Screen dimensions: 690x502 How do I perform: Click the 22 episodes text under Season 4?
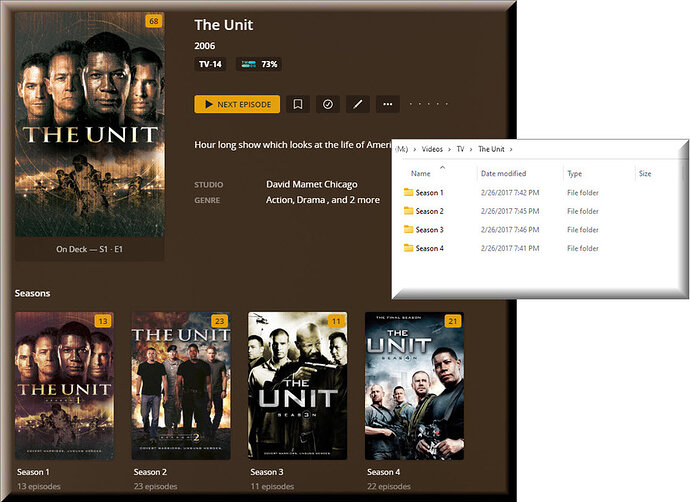[389, 486]
